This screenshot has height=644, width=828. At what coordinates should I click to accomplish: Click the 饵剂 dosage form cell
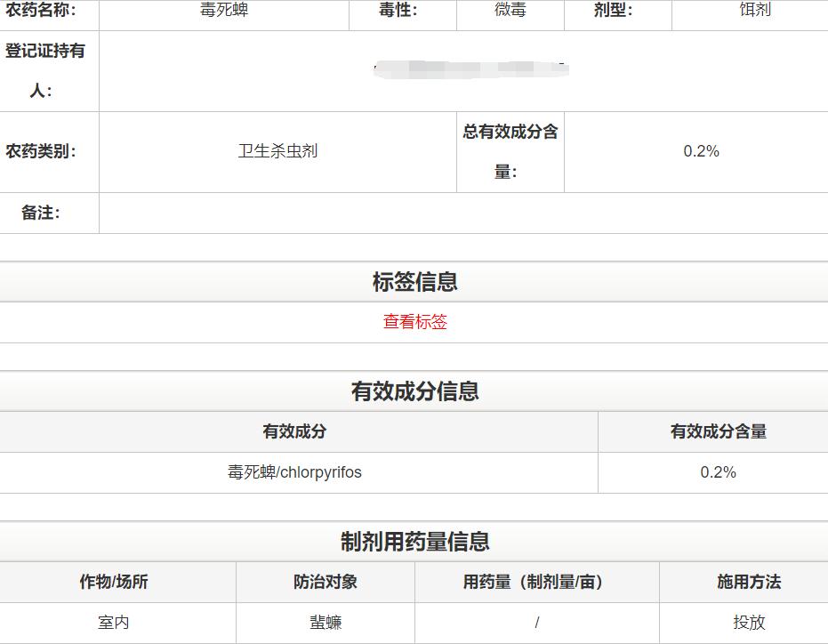(752, 12)
